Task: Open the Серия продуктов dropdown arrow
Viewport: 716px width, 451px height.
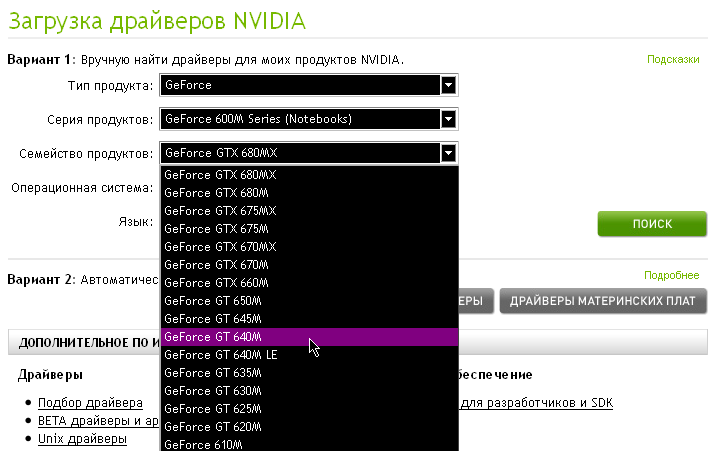Action: pyautogui.click(x=448, y=119)
